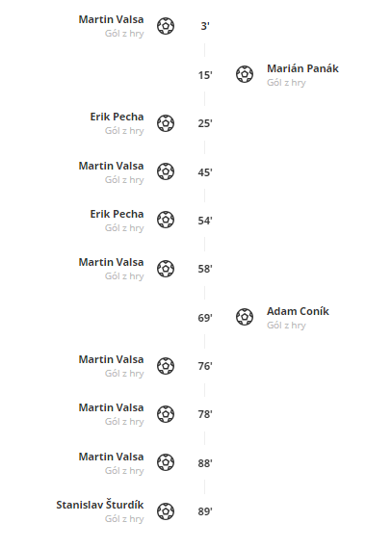Click the goal icon at minute 58'
Viewport: 392px width, 549px height.
(166, 269)
